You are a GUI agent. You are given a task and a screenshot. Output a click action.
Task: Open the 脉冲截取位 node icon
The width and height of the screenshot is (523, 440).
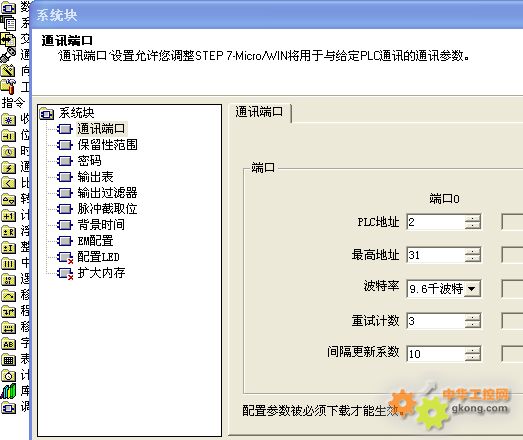pos(64,209)
